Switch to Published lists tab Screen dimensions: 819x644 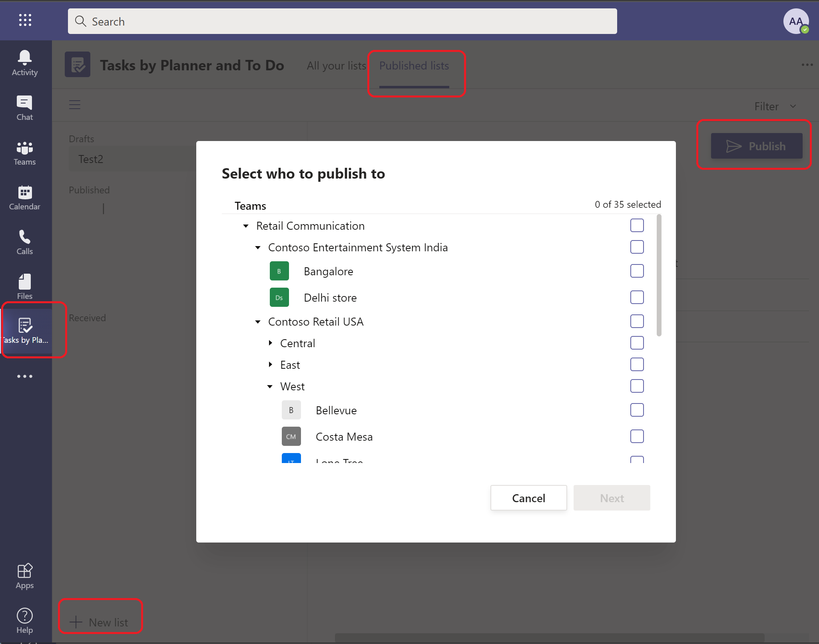point(413,65)
